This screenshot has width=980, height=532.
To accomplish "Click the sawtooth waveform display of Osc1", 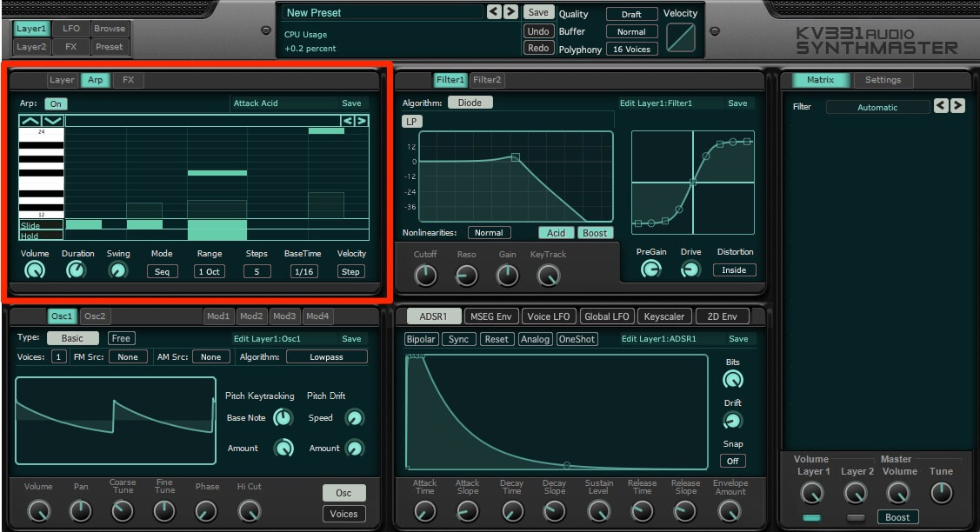I will click(x=116, y=420).
